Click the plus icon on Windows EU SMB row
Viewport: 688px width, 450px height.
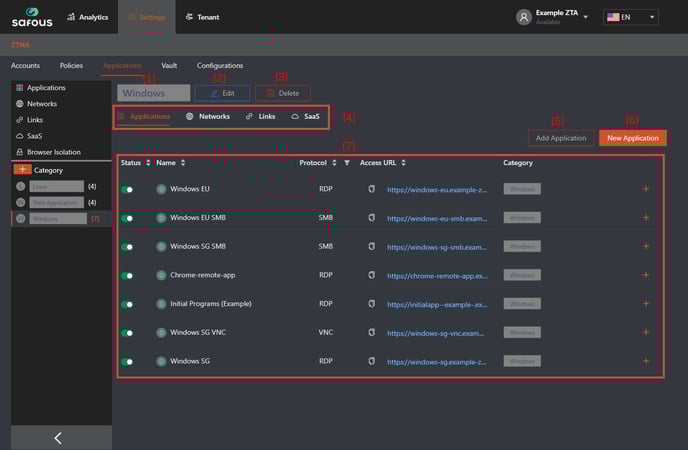point(645,217)
